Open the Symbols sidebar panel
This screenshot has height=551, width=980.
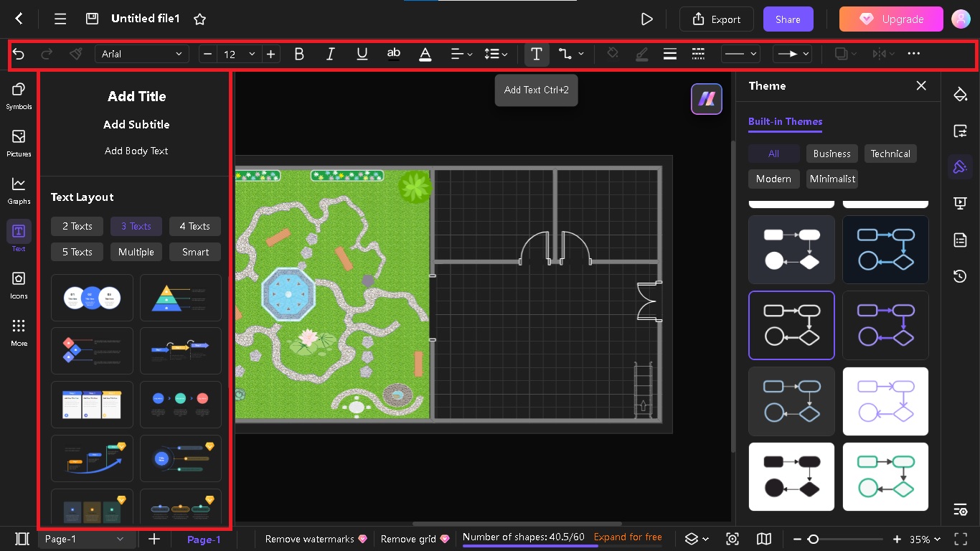point(19,95)
